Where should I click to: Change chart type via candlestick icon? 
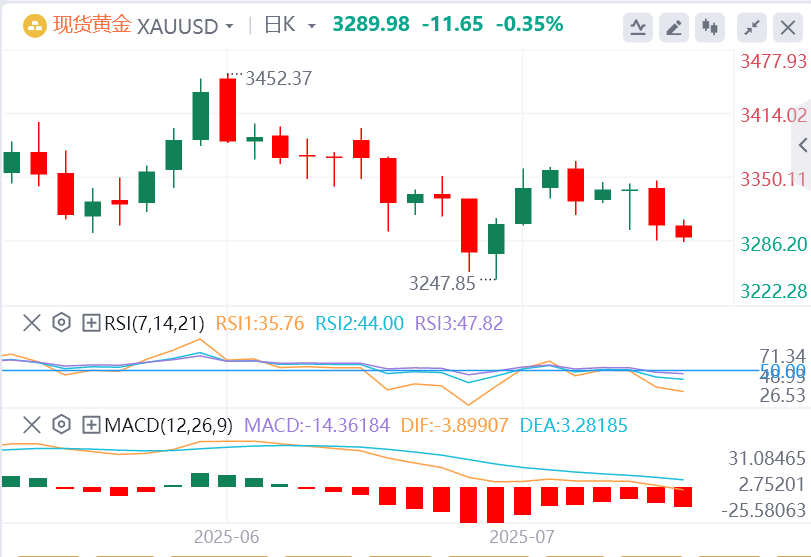[711, 26]
